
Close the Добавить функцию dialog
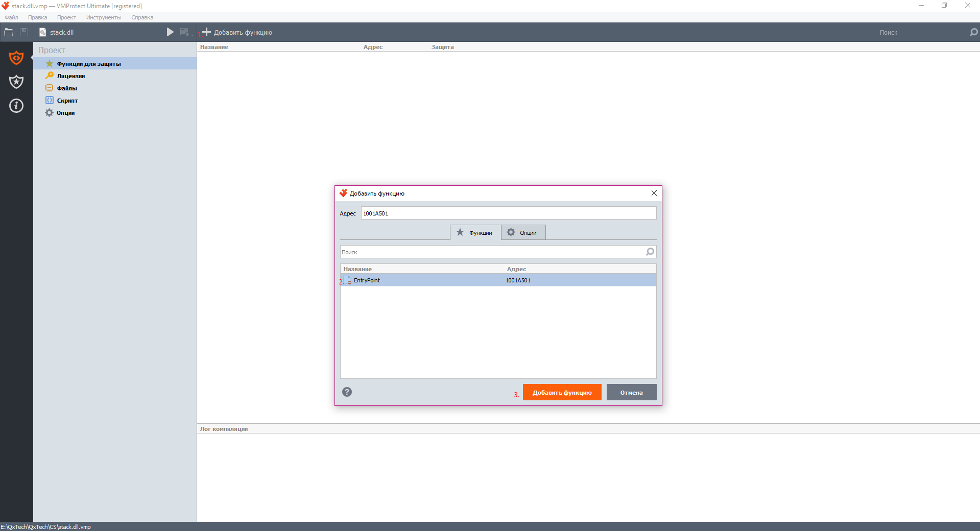tap(654, 193)
